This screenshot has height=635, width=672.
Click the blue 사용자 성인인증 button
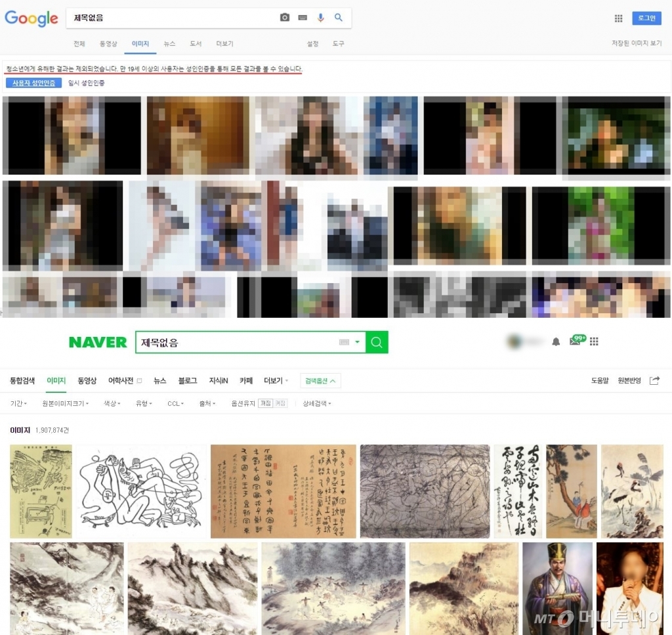(33, 83)
